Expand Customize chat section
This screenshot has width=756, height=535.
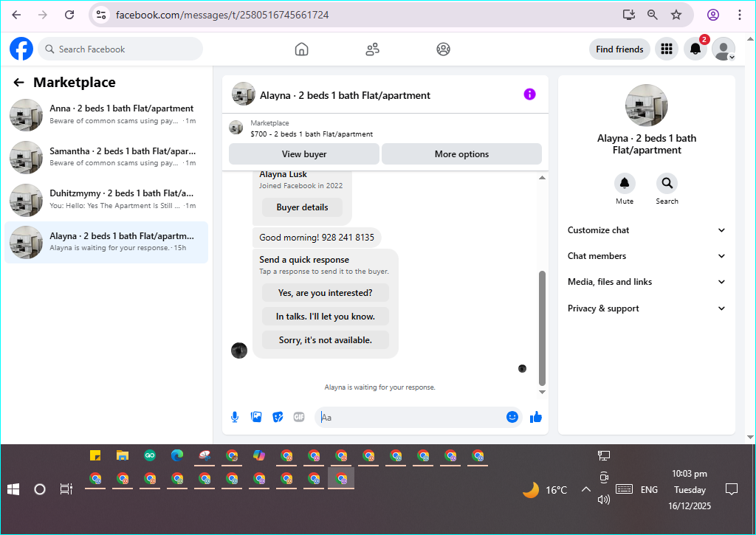[x=646, y=230]
